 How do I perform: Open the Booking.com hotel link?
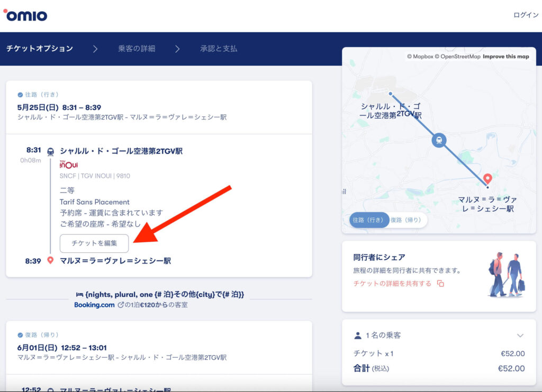point(94,305)
